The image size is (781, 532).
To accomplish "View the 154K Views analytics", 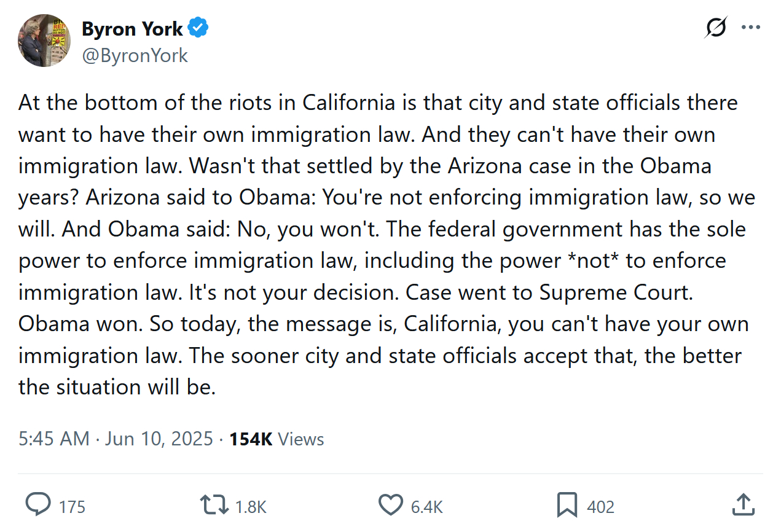I will 277,439.
